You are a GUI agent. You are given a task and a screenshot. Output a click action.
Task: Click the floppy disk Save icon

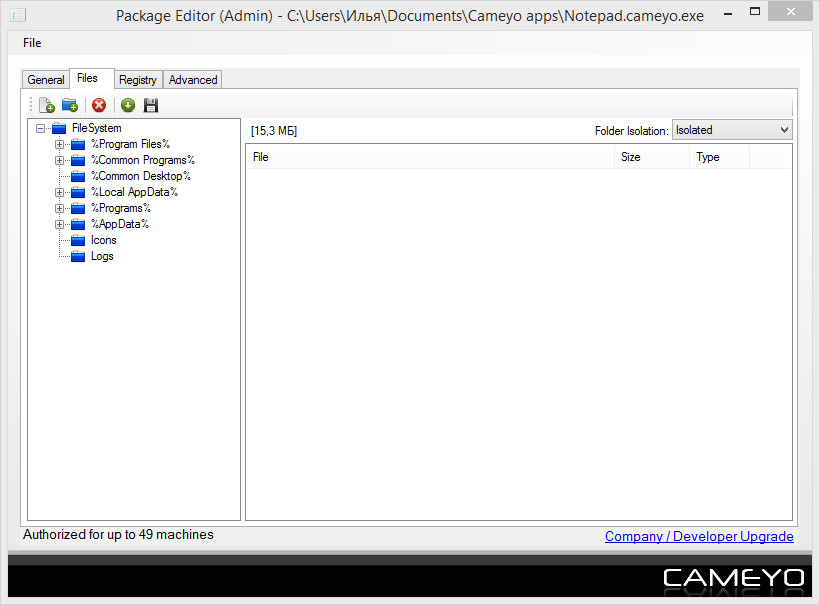[151, 105]
